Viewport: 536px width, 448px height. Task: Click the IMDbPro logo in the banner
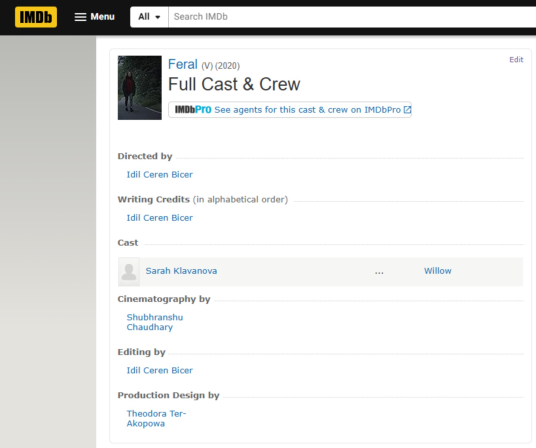193,110
